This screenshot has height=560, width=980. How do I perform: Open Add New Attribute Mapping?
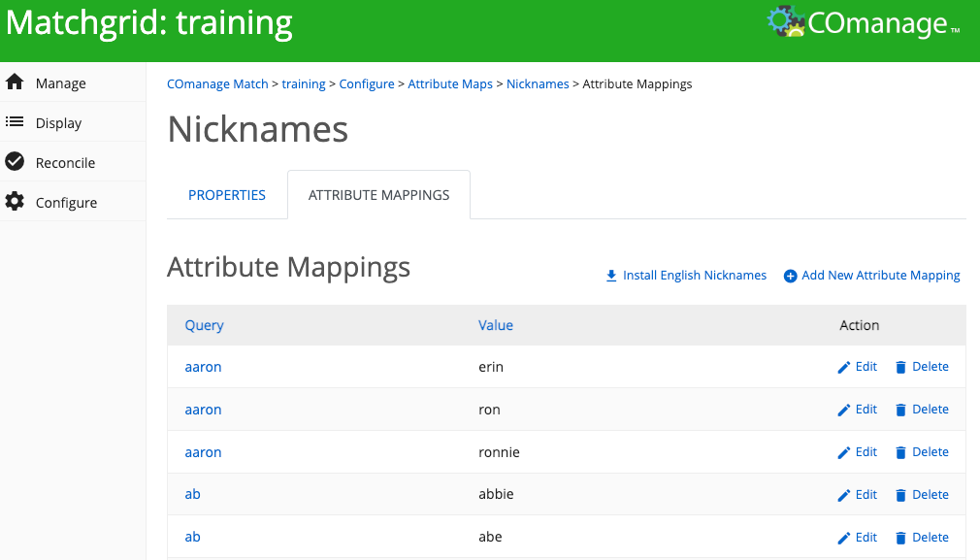pos(880,275)
